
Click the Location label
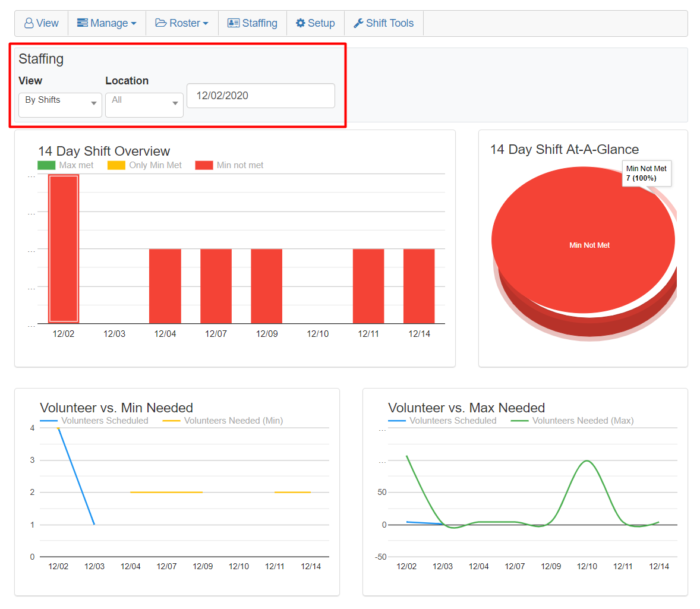(x=127, y=81)
